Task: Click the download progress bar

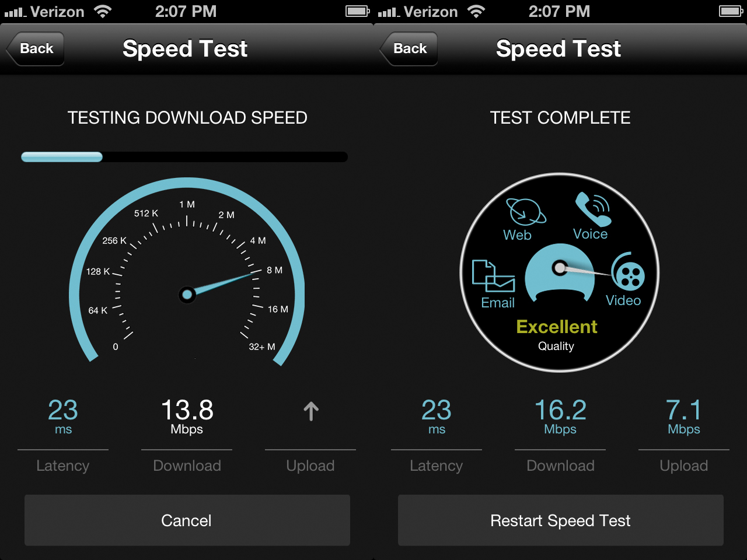Action: tap(184, 157)
